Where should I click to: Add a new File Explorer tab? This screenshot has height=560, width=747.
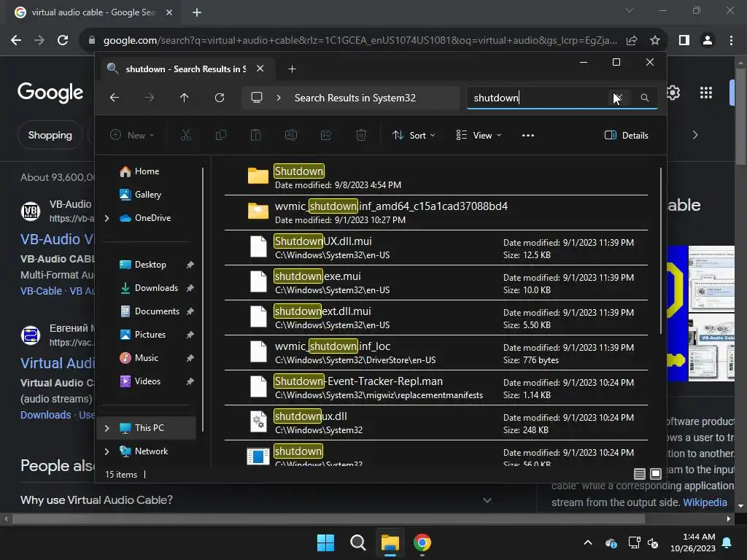click(292, 69)
